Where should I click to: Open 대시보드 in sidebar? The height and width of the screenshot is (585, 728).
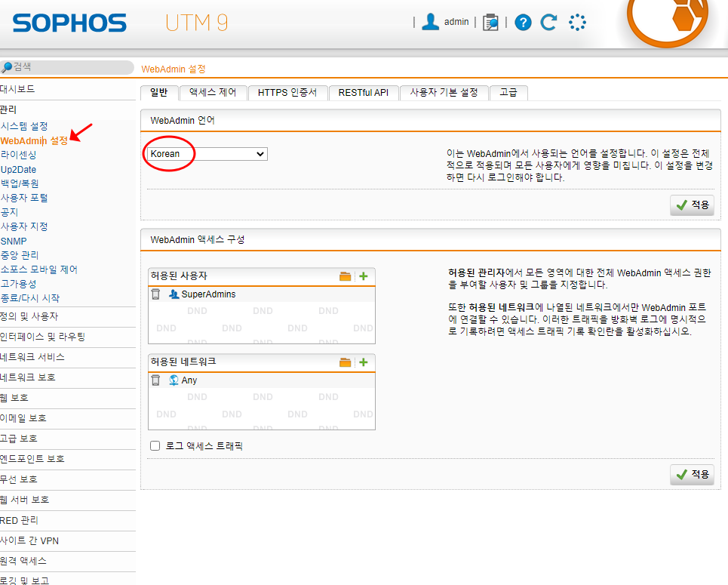(17, 89)
